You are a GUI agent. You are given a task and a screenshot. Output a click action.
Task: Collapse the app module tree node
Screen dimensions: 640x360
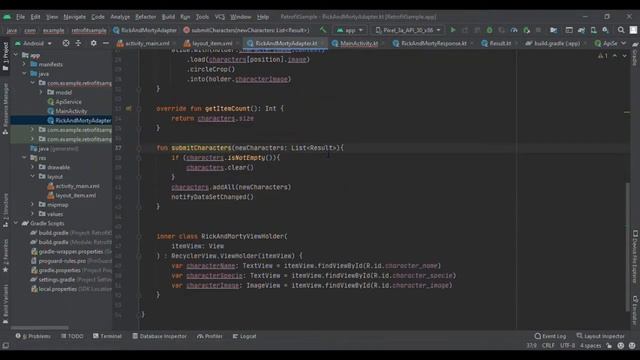coord(16,55)
